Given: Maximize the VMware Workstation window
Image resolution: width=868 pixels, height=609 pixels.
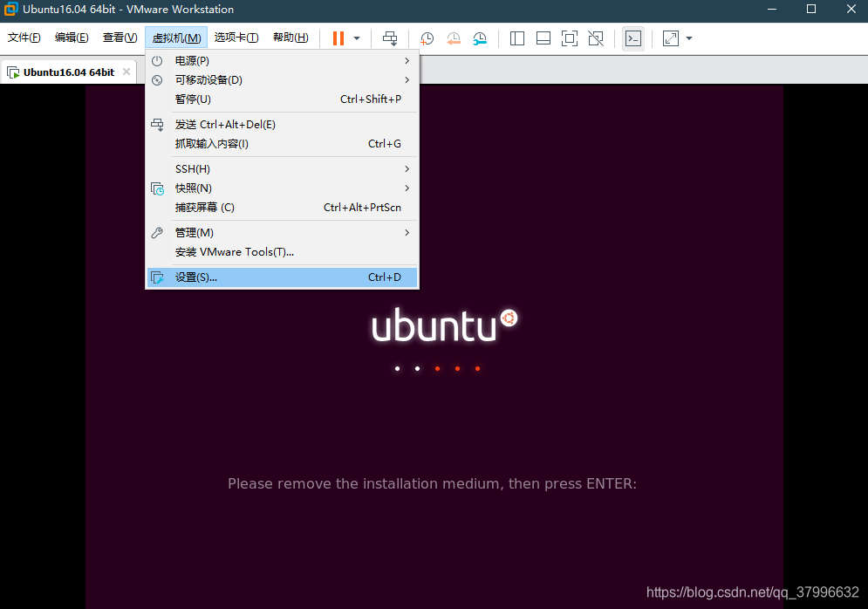Looking at the screenshot, I should (811, 10).
